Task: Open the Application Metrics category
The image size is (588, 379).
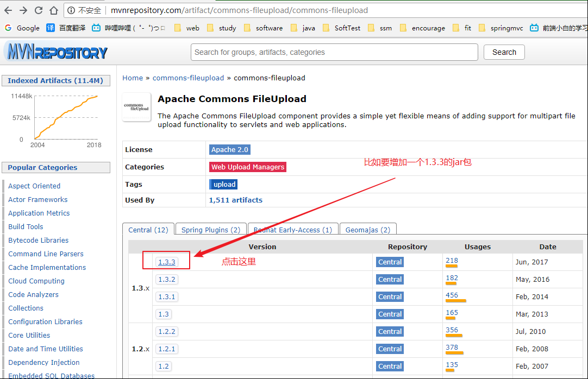Action: [39, 213]
